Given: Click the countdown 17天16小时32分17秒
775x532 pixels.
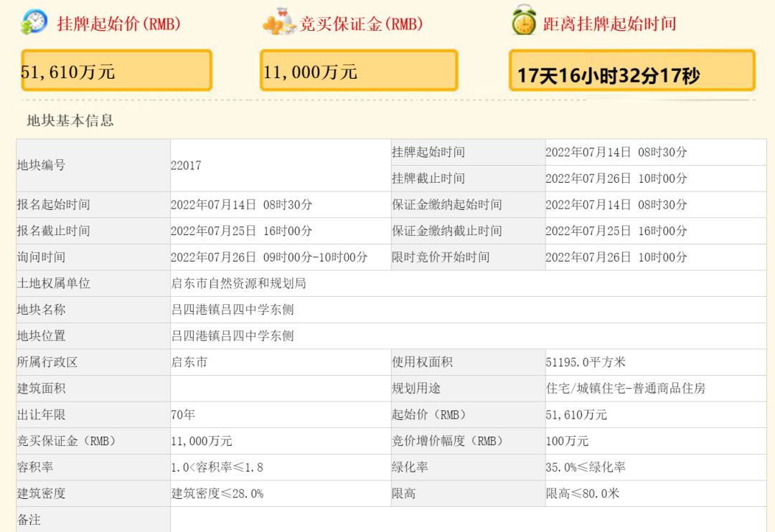Looking at the screenshot, I should click(609, 75).
